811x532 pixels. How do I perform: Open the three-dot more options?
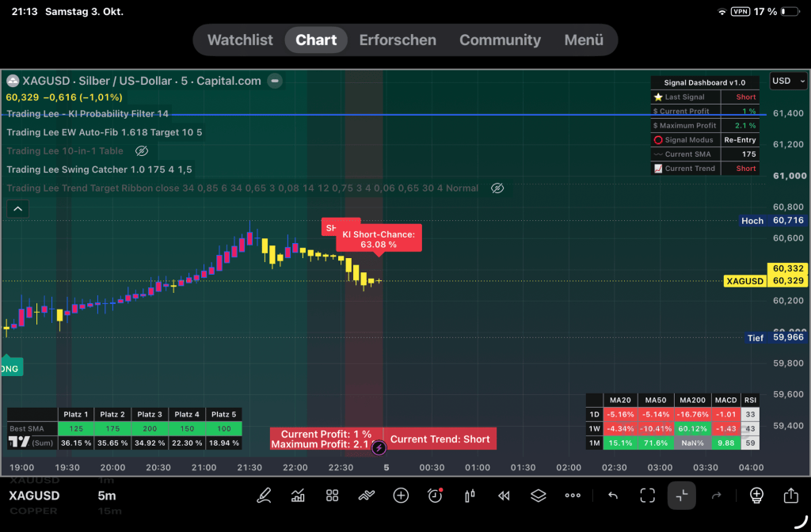coord(573,496)
